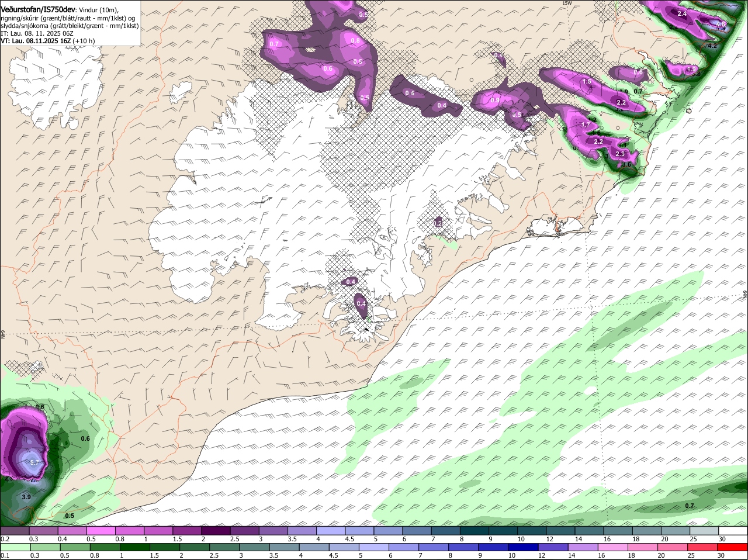Select the darkest purple 2 snow legend swatch
The width and height of the screenshot is (748, 560).
pyautogui.click(x=216, y=531)
